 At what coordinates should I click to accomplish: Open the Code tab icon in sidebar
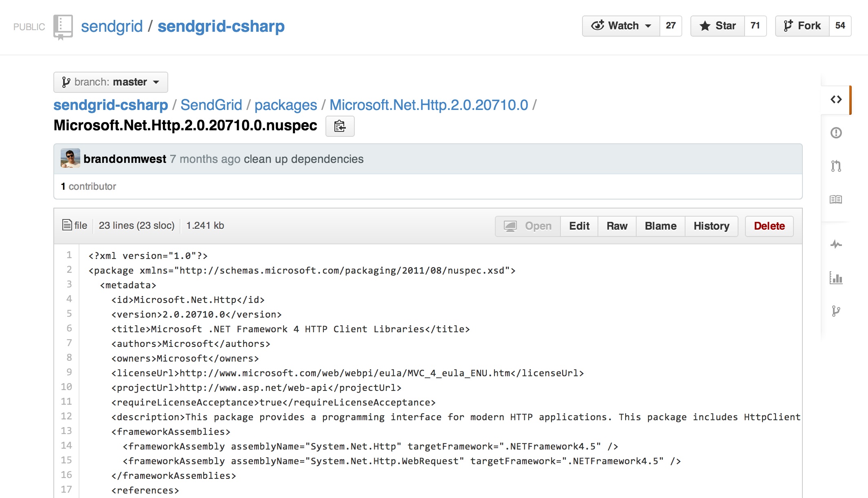tap(836, 100)
